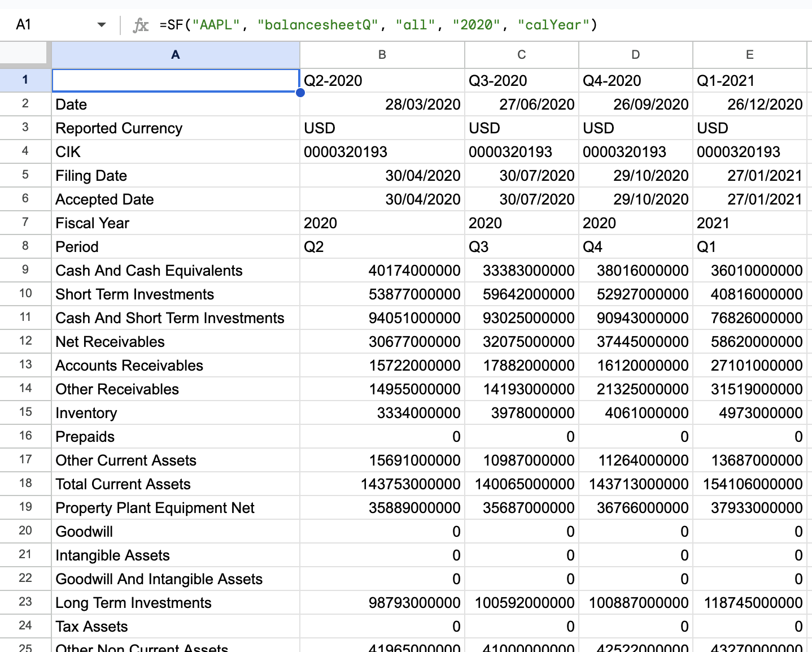Click the Tax Assets label

tap(176, 626)
